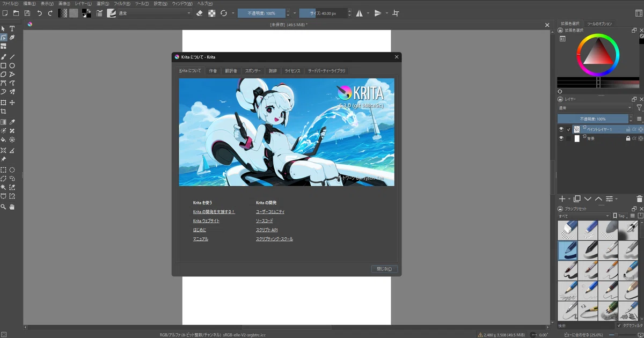Screen dimensions: 644x338
Task: Select the Elliptical Selection tool
Action: [12, 170]
